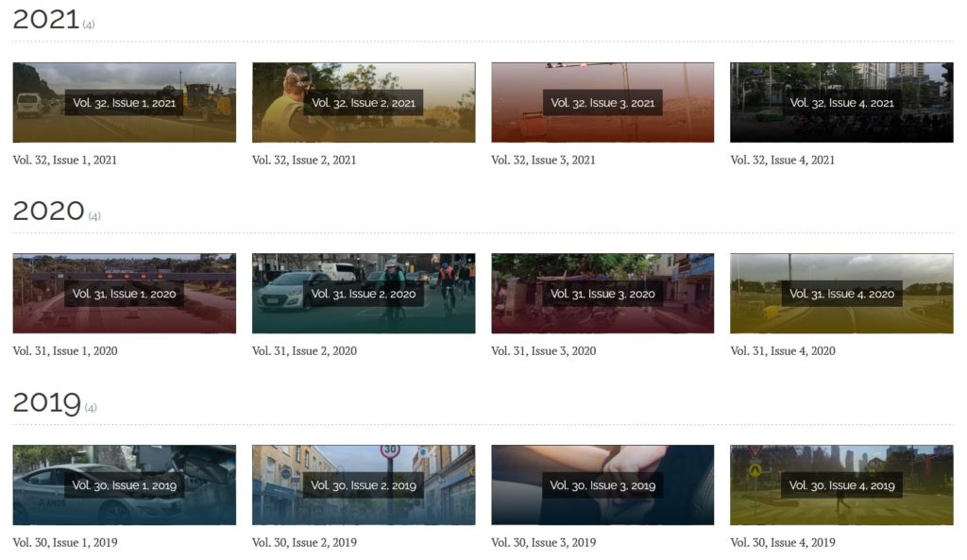The height and width of the screenshot is (560, 967).
Task: Click the Vol. 32, Issue 1, 2021 text link
Action: coord(65,161)
